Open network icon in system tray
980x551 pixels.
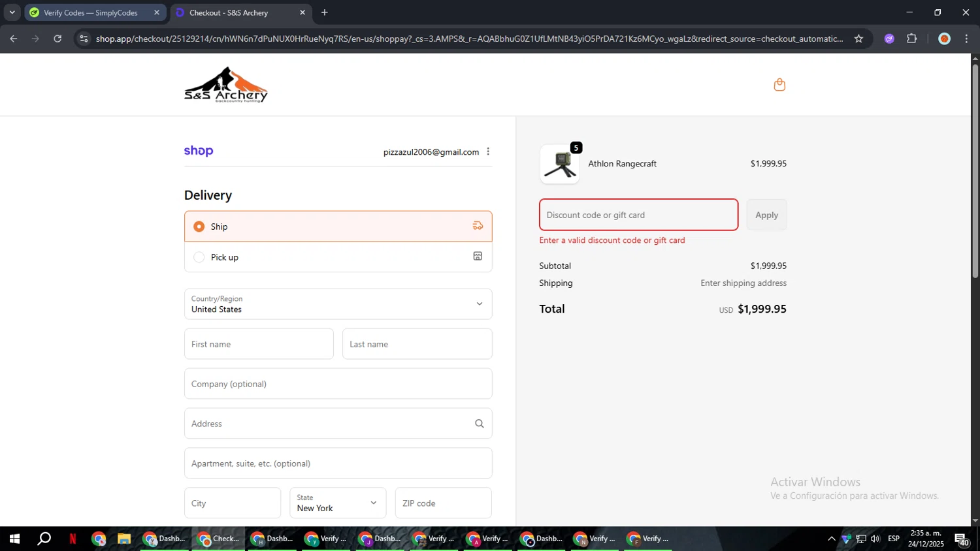coord(861,539)
